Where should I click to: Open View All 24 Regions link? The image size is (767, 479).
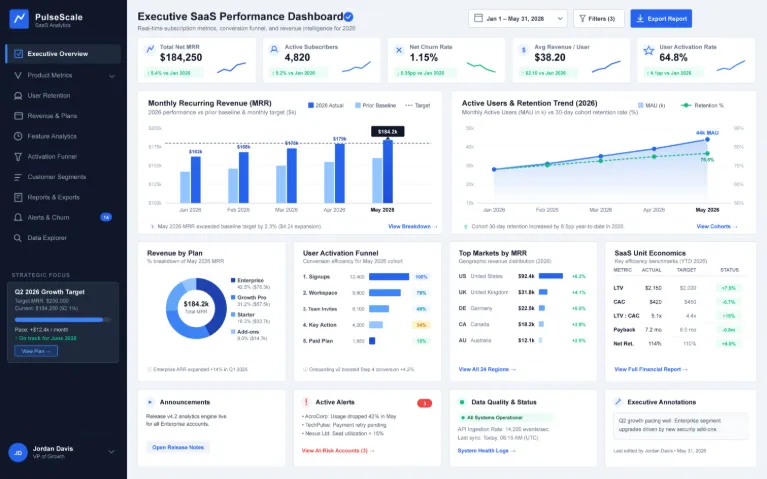pyautogui.click(x=487, y=369)
